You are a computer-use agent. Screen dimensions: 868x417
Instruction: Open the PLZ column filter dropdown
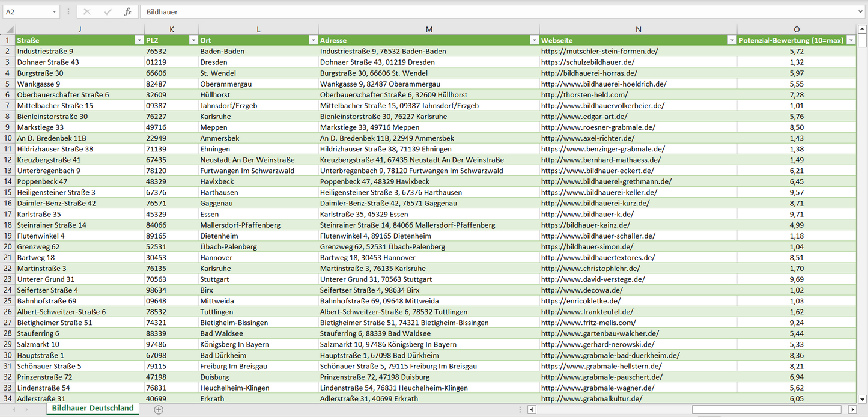pos(193,40)
